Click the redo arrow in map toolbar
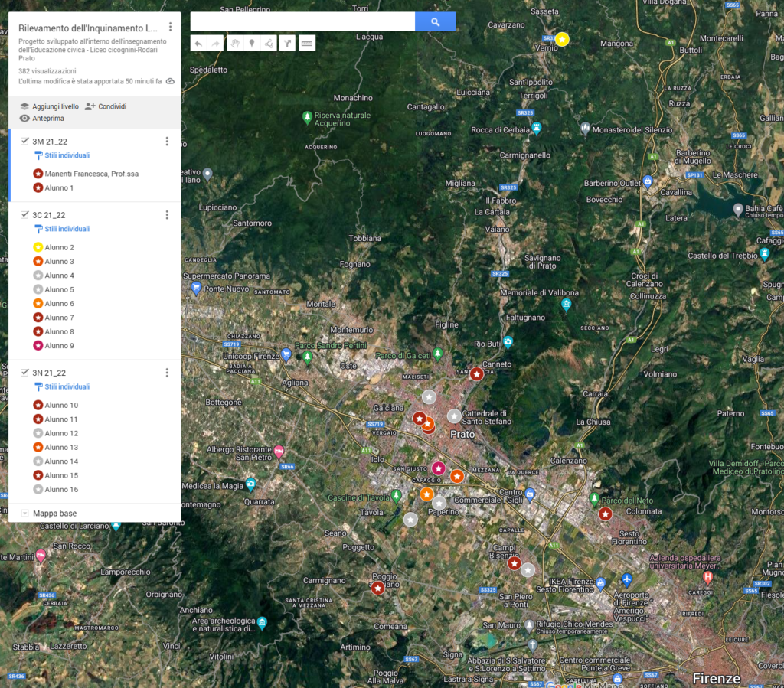 coord(216,44)
